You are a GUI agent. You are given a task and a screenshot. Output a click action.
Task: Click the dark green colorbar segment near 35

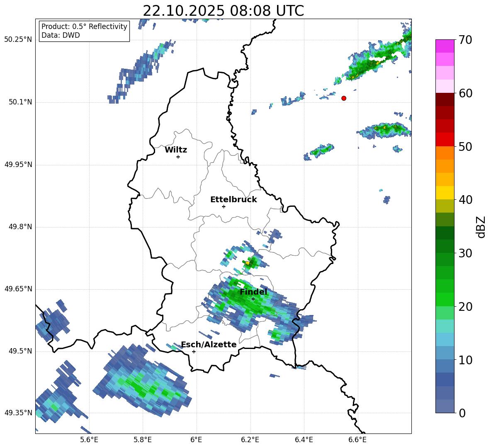coord(445,233)
